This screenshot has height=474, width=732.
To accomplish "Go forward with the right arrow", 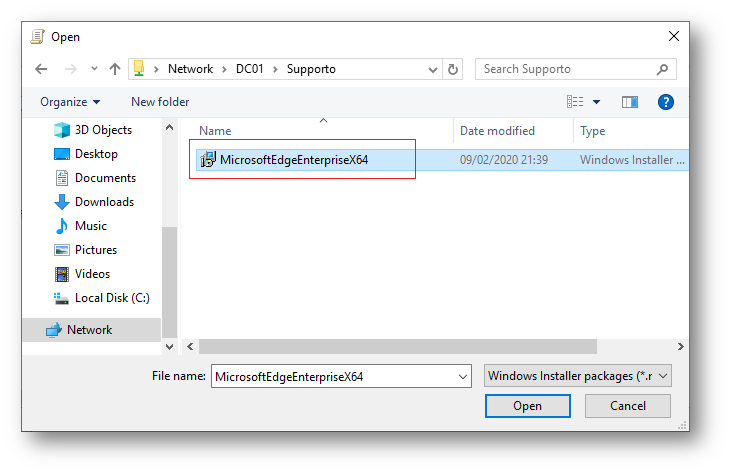I will [x=70, y=69].
